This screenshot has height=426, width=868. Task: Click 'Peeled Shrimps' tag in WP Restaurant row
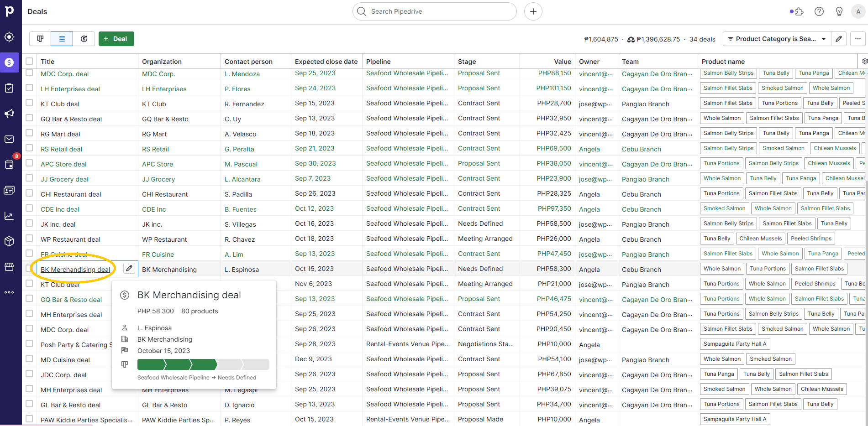pyautogui.click(x=811, y=239)
